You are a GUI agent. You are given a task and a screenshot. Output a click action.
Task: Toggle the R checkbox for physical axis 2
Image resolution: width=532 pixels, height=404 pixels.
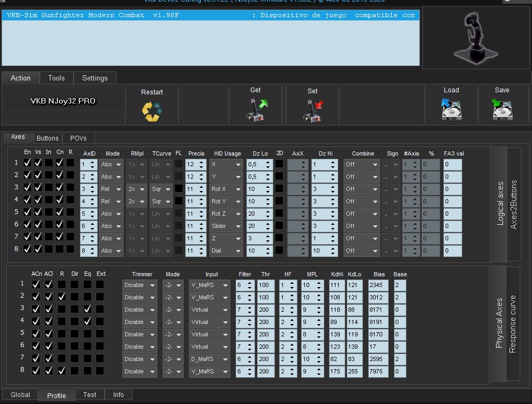click(62, 297)
